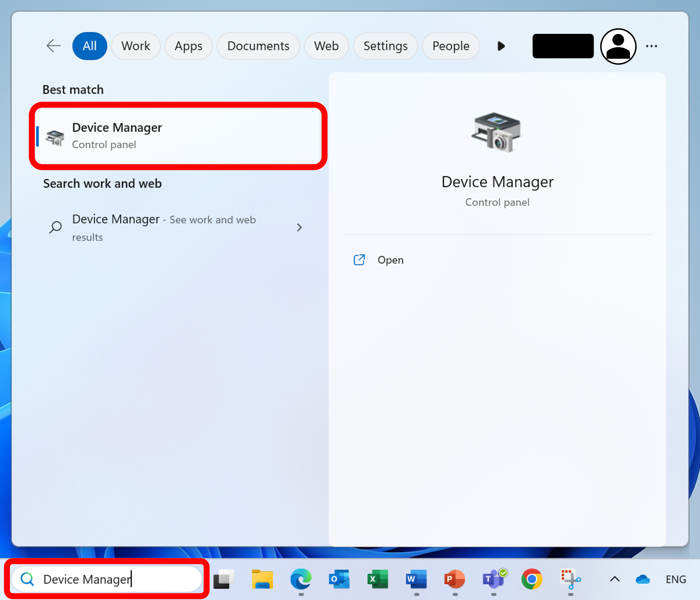The image size is (700, 600).
Task: Open File Explorer from the taskbar
Action: [262, 579]
